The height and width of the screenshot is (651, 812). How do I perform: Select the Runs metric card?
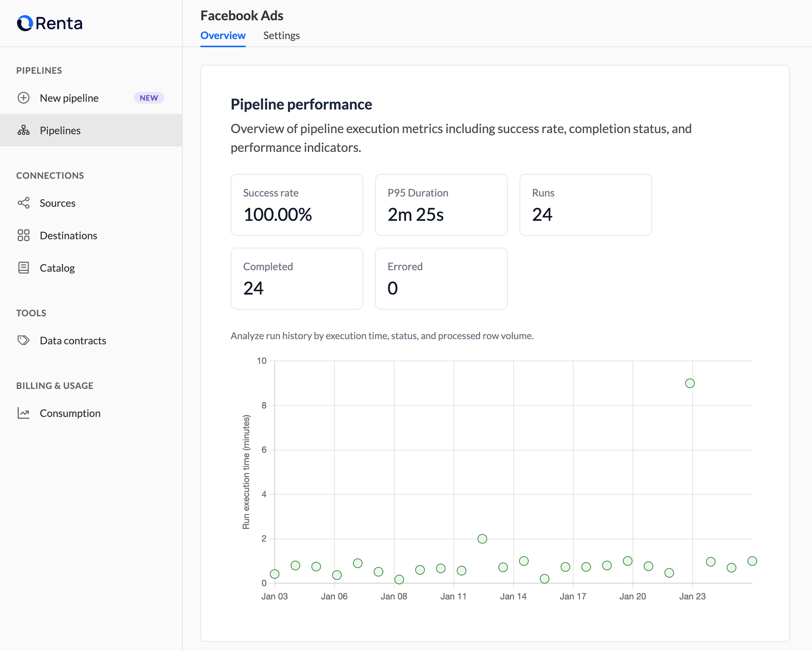[585, 205]
